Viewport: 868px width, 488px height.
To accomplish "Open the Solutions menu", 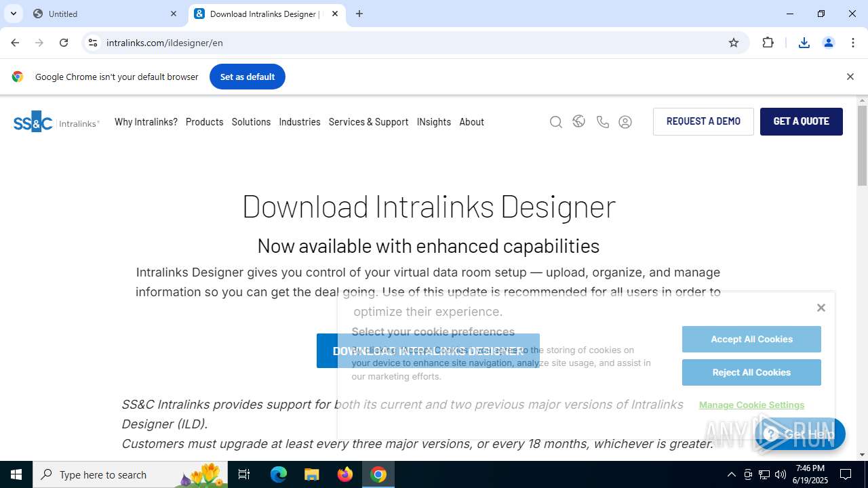I will tap(251, 122).
